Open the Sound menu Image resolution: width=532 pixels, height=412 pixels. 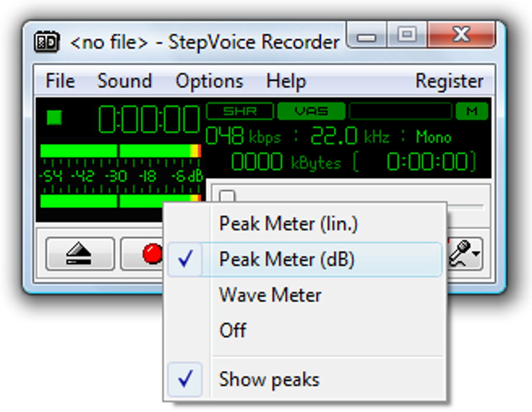click(125, 81)
